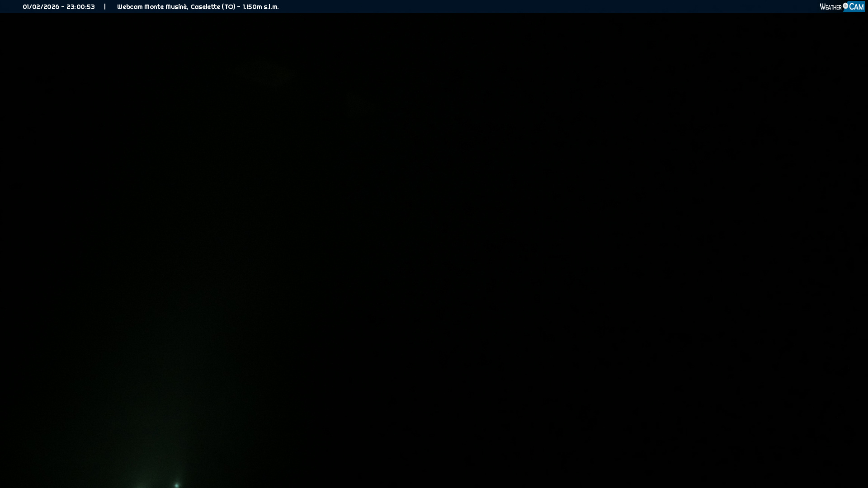This screenshot has height=488, width=868.
Task: Click the blue CAM box in the logo
Action: click(856, 7)
